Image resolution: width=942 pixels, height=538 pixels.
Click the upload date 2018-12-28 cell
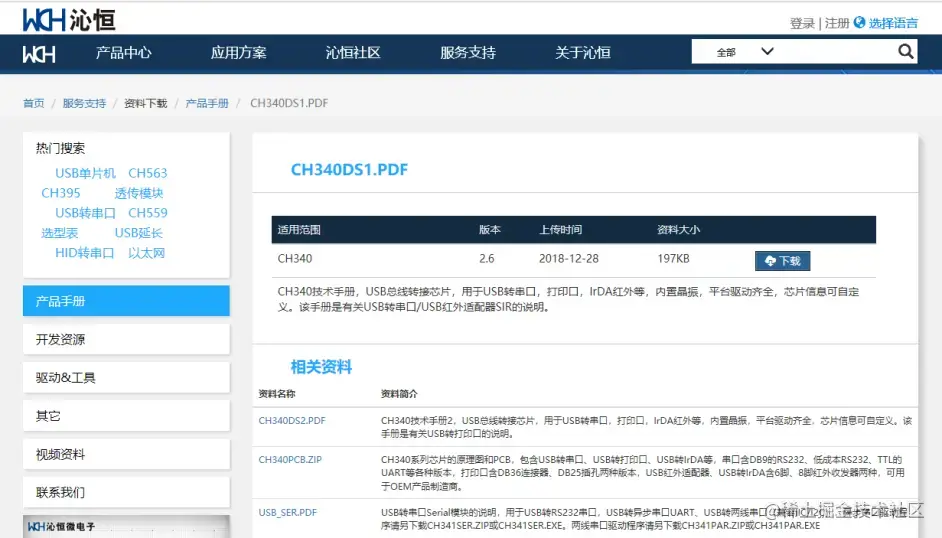tap(569, 259)
